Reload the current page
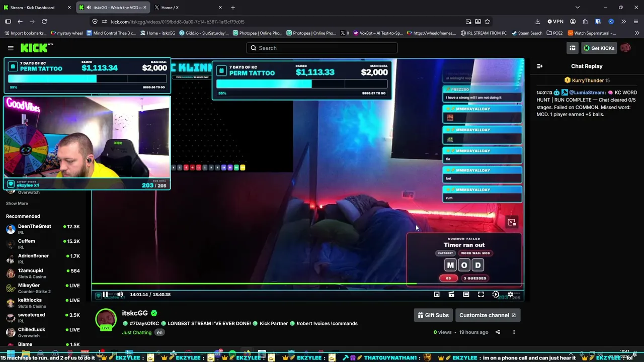This screenshot has height=362, width=644. pos(44,22)
